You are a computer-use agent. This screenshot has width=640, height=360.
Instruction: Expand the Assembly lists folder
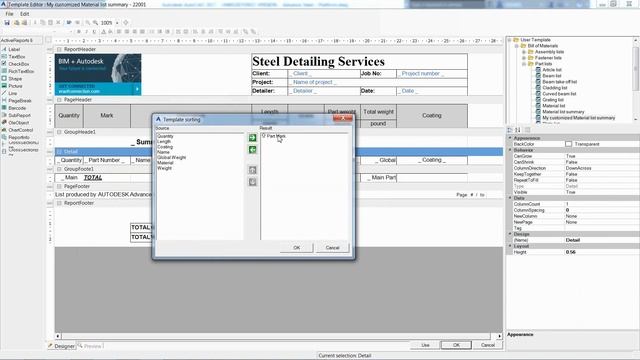coord(524,52)
